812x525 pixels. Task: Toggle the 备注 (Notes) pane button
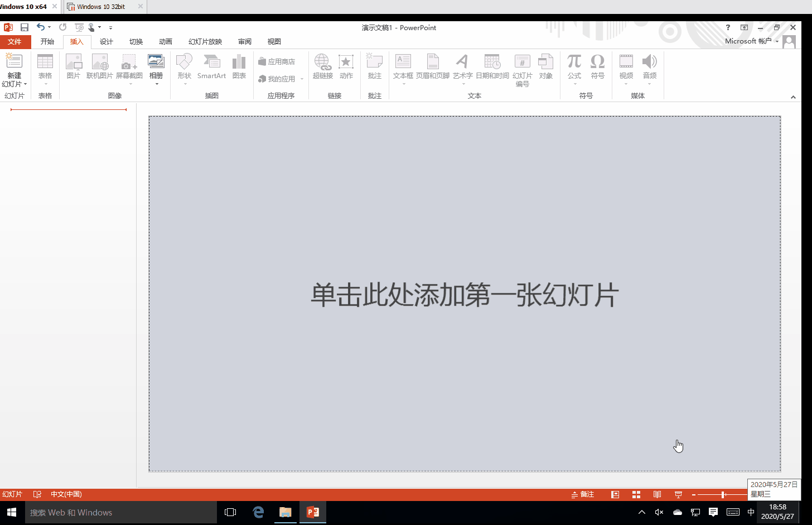click(x=583, y=494)
